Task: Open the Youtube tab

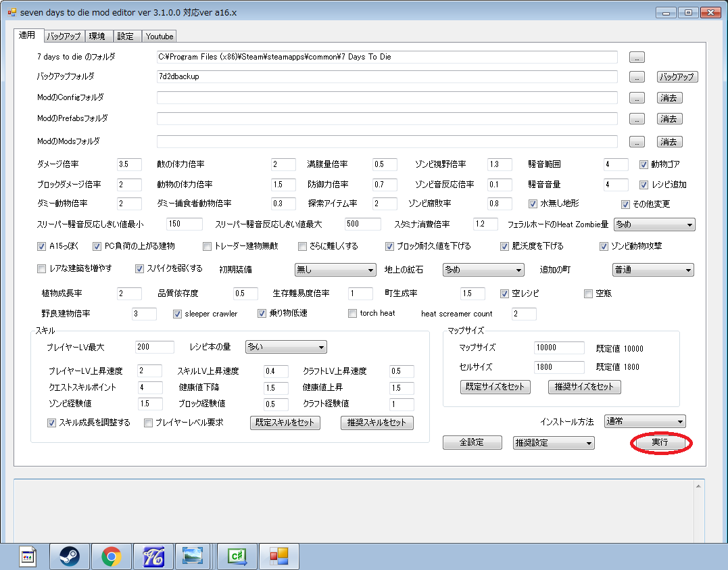Action: tap(159, 37)
